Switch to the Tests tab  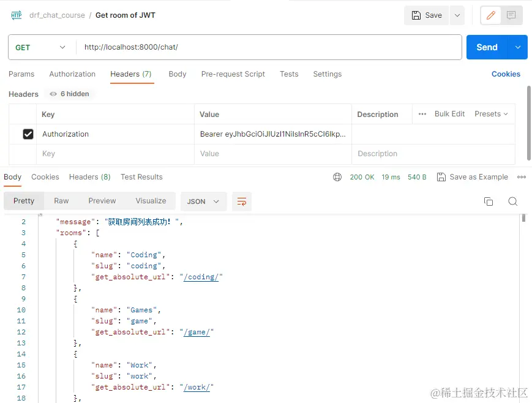click(x=289, y=73)
